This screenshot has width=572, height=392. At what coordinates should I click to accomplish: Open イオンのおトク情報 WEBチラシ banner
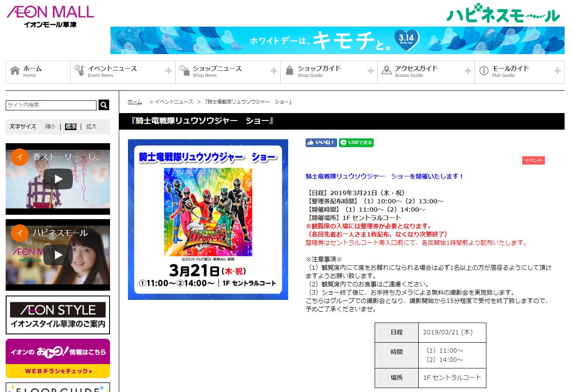58,358
